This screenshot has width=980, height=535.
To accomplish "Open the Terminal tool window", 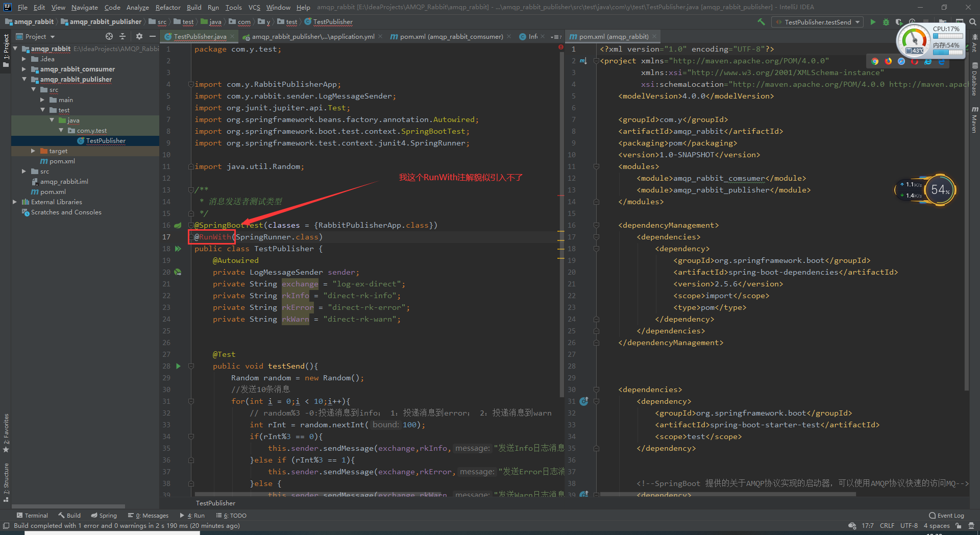I will click(32, 516).
